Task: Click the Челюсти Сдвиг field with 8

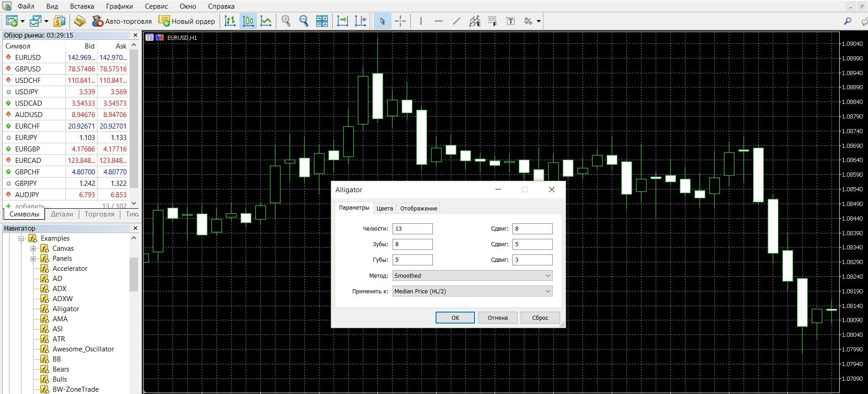Action: (x=532, y=229)
